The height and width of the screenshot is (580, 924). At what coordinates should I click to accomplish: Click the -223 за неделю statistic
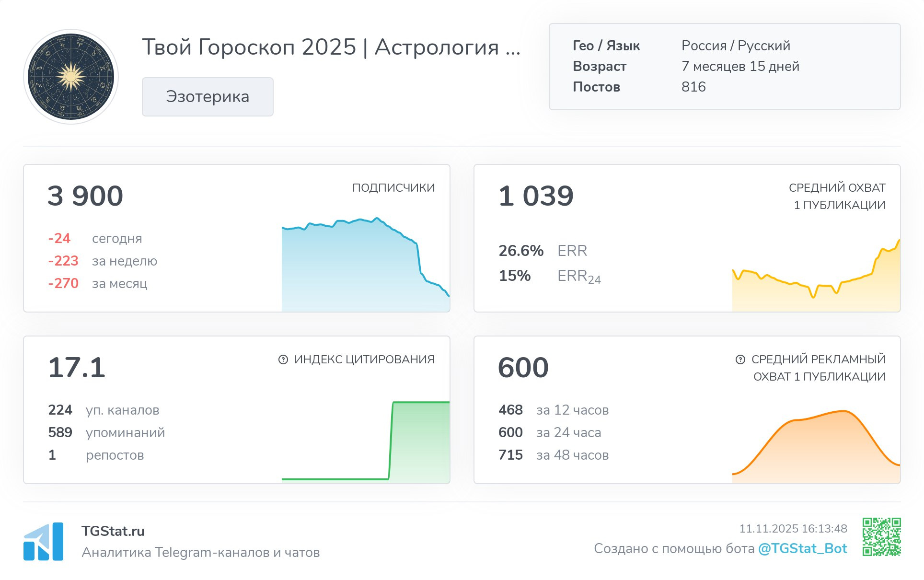click(x=63, y=261)
